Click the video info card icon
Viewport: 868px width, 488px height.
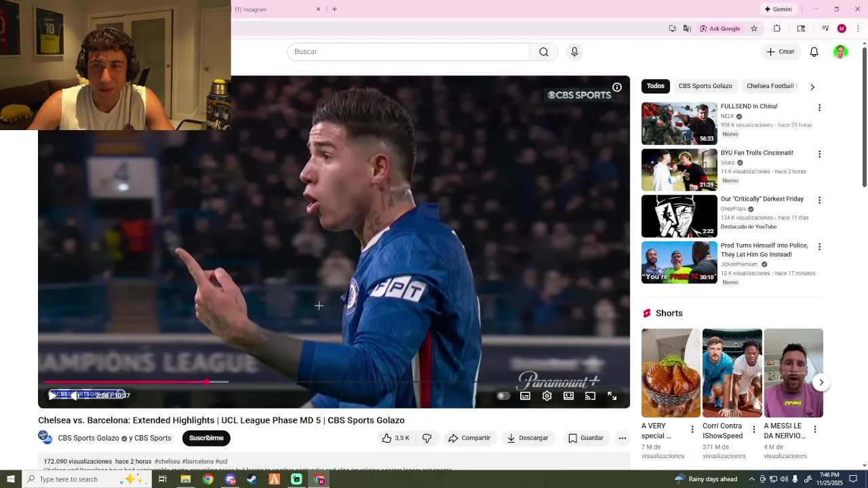point(617,87)
